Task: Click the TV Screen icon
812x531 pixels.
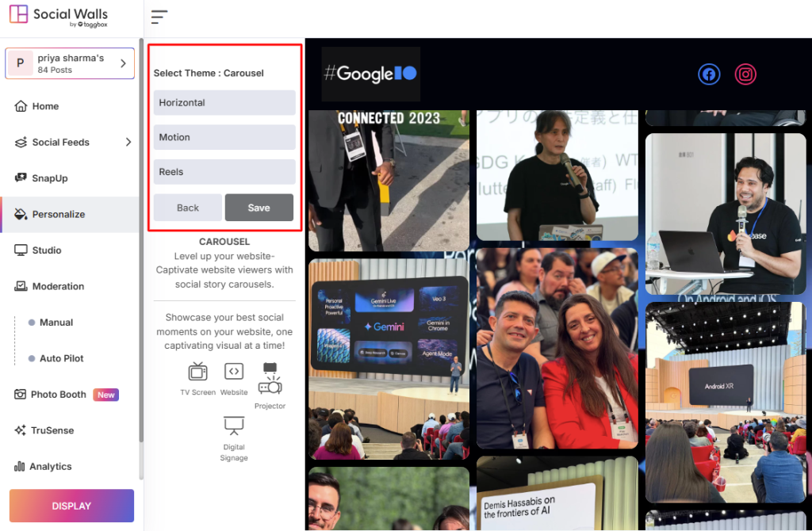Action: (x=197, y=372)
